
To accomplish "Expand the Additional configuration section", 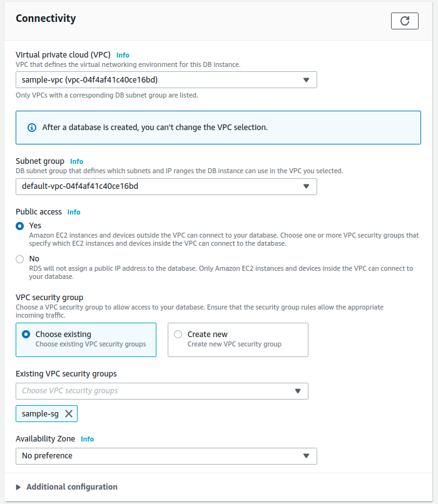I will pos(71,487).
